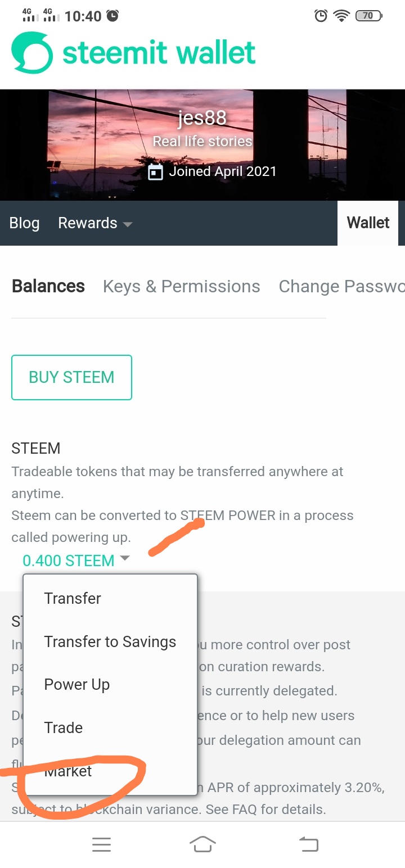Click the BUY STEEM button
Viewport: 405px width, 868px height.
tap(71, 377)
